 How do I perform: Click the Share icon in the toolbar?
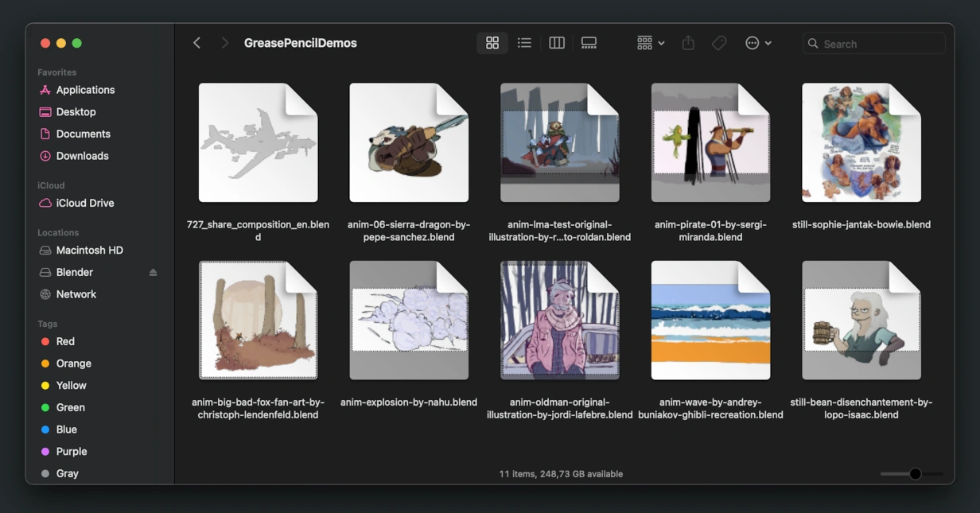[687, 43]
